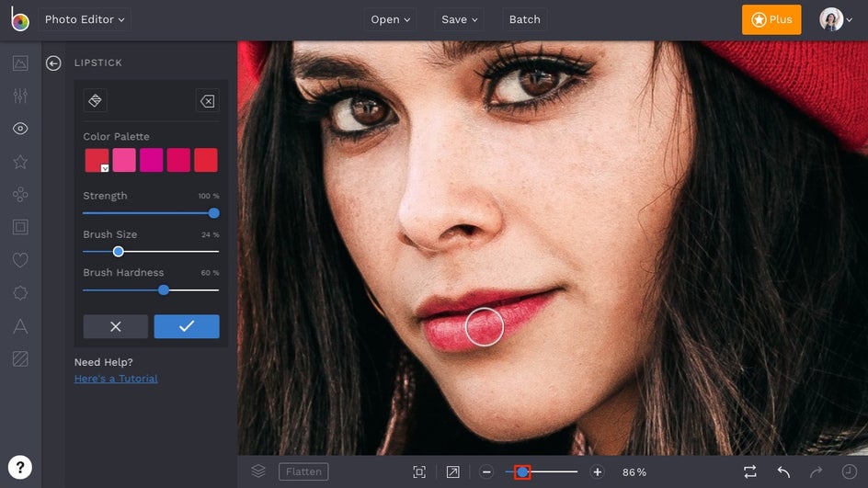Viewport: 868px width, 488px height.
Task: Select the last red color swatch
Action: (x=206, y=160)
